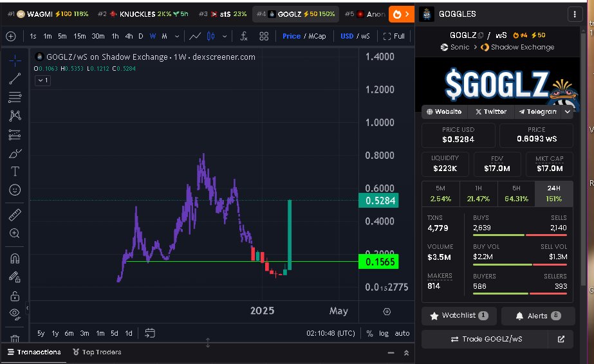
Task: Open the emoji icons tool
Action: coord(15,190)
